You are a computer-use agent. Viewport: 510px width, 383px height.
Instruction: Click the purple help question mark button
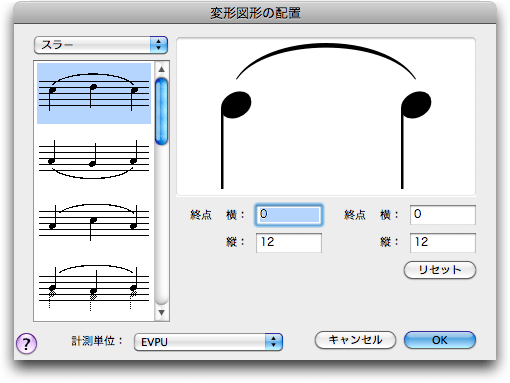point(26,343)
